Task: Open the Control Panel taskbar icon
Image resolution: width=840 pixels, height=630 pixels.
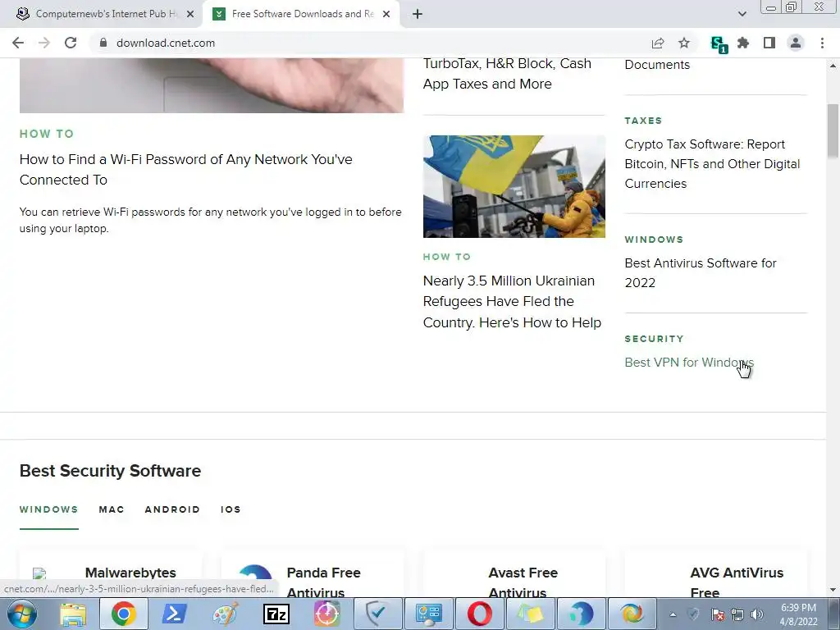Action: [428, 614]
